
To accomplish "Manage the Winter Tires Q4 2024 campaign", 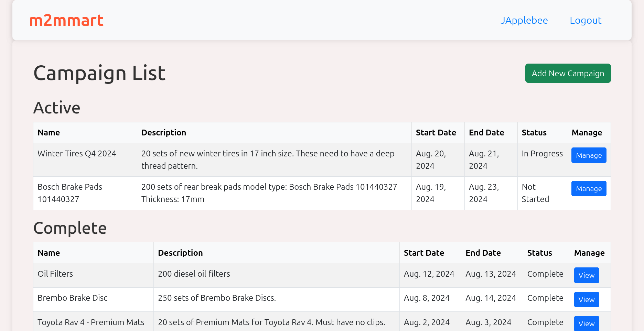I will tap(589, 155).
